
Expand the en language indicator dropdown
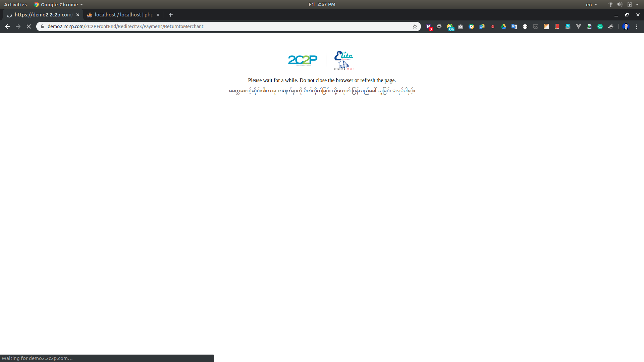591,5
